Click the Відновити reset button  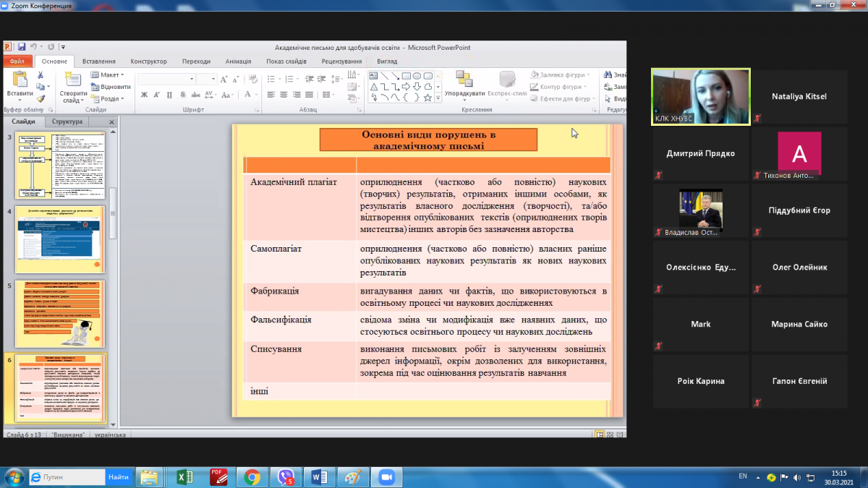pos(110,87)
